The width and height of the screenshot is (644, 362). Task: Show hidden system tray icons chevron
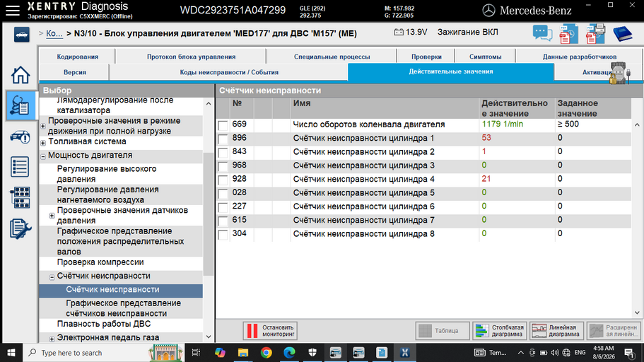(x=520, y=353)
